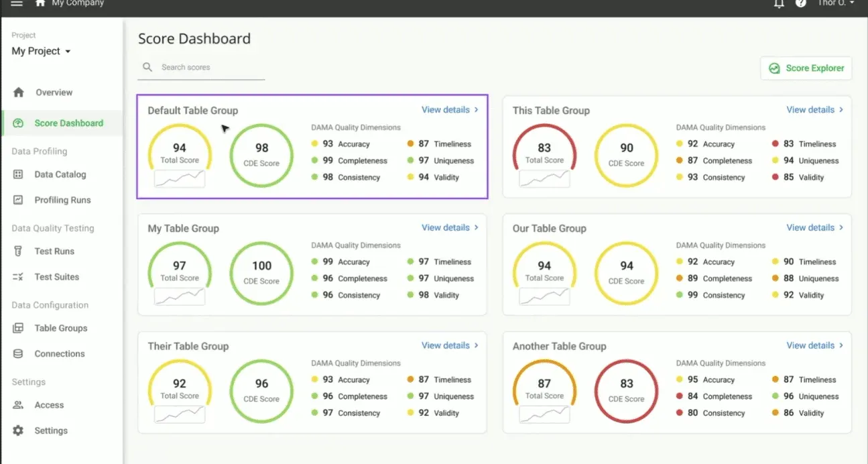The image size is (868, 464).
Task: Click the Settings gear icon in sidebar
Action: click(19, 431)
